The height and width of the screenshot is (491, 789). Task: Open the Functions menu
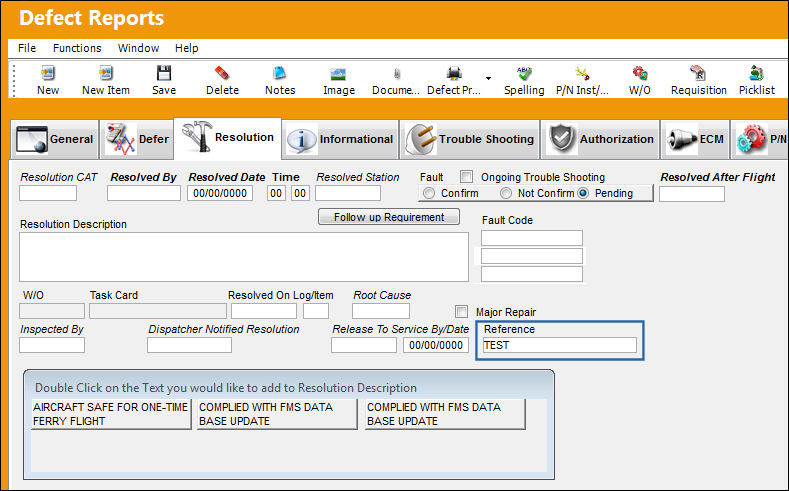[77, 48]
